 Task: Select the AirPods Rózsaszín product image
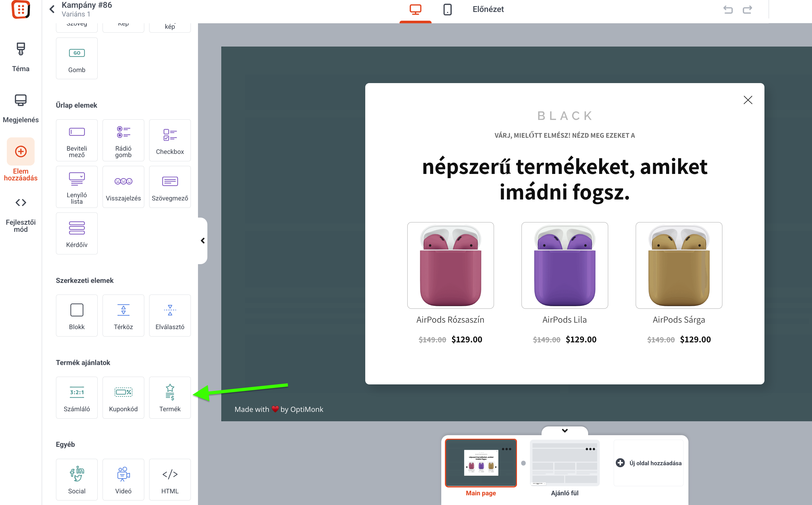click(x=450, y=265)
